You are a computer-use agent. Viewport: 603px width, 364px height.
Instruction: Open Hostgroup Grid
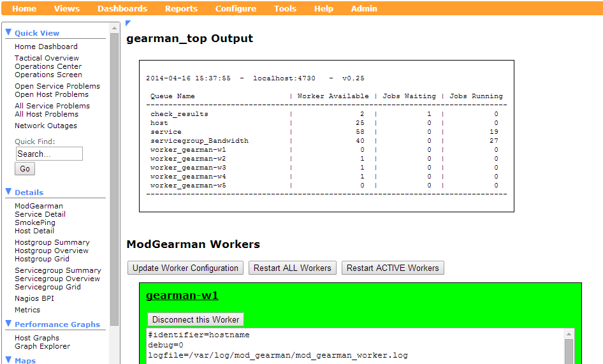[42, 259]
